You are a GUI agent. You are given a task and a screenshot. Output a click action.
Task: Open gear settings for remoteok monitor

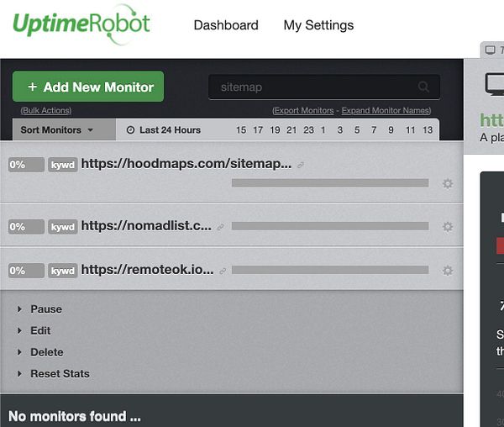click(x=448, y=271)
